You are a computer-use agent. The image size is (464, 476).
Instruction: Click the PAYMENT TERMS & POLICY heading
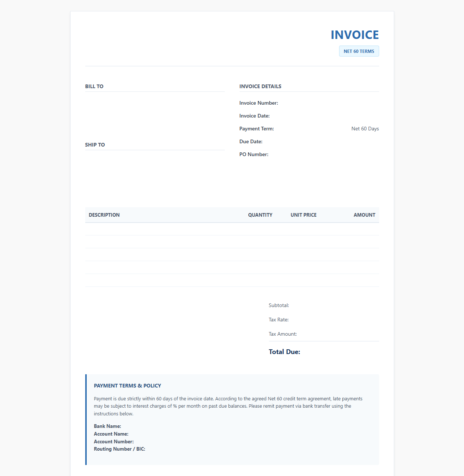point(127,386)
